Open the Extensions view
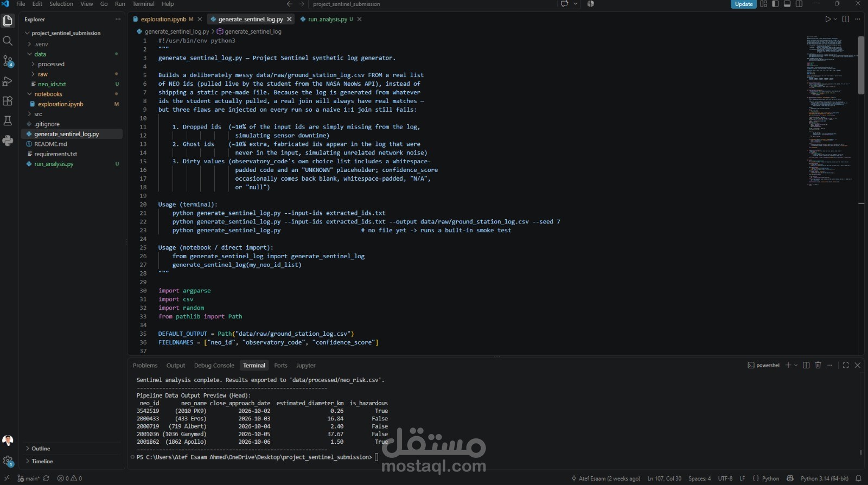The width and height of the screenshot is (868, 485). coord(8,101)
